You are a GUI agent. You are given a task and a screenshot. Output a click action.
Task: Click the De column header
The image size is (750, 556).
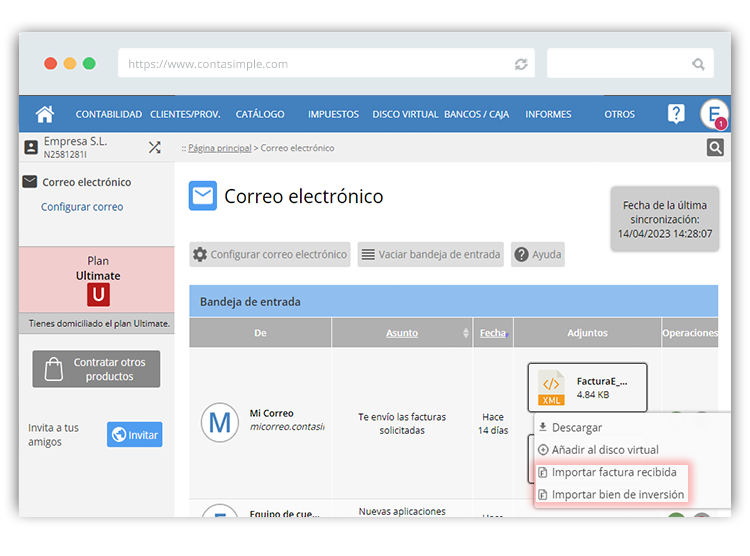(x=260, y=333)
